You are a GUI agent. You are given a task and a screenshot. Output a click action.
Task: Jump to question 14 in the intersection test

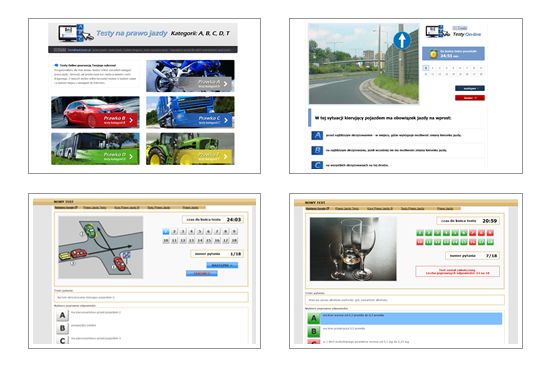click(x=200, y=241)
